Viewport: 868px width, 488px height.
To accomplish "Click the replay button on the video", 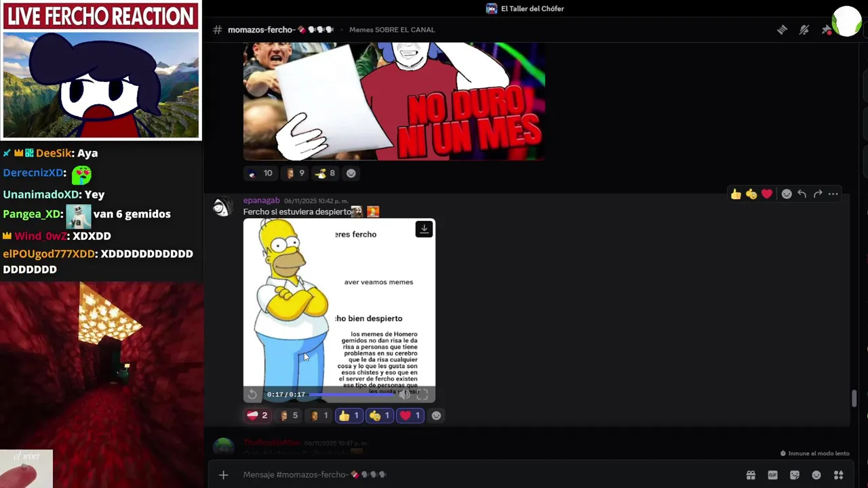I will [x=252, y=394].
